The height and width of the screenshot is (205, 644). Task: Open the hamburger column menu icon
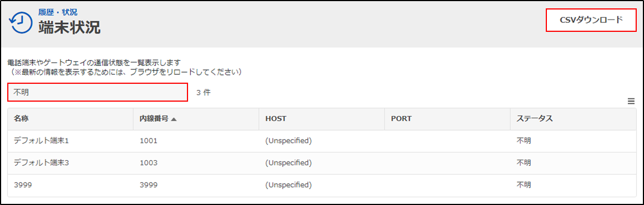(x=631, y=102)
